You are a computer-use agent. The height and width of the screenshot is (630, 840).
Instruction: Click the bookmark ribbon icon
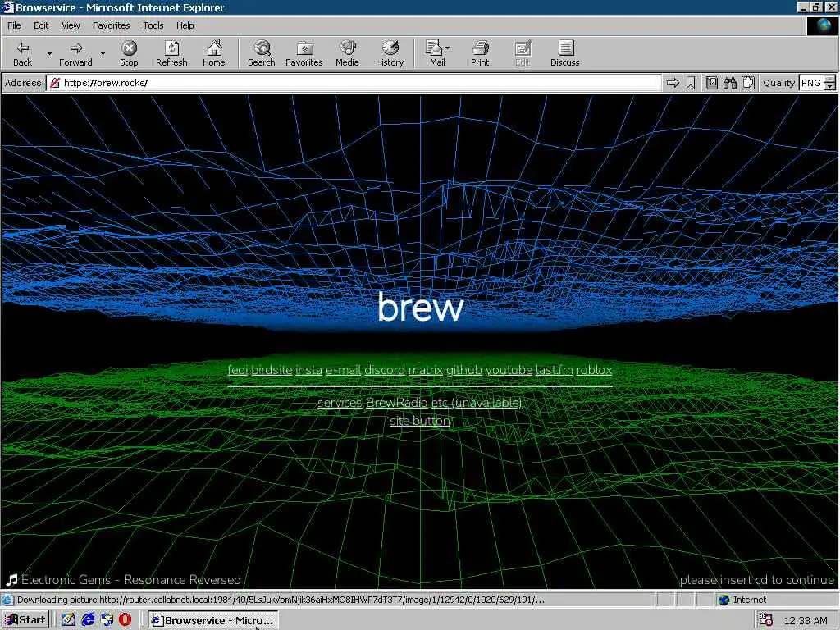tap(691, 83)
